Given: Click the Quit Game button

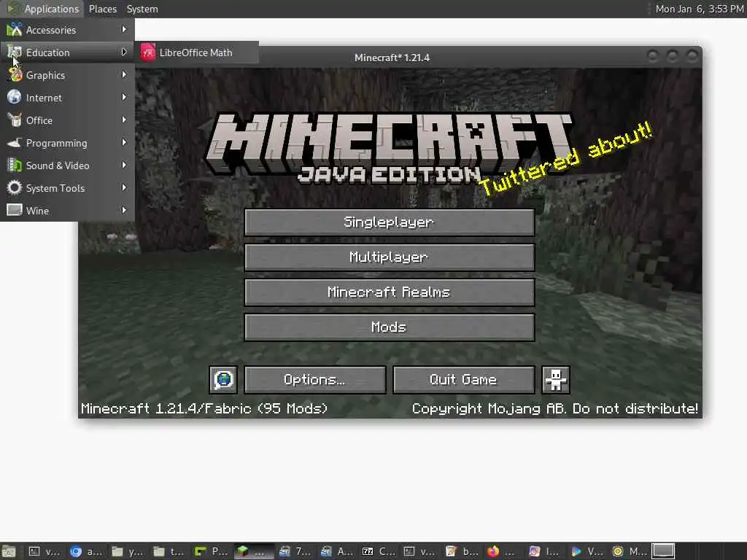Looking at the screenshot, I should tap(463, 379).
